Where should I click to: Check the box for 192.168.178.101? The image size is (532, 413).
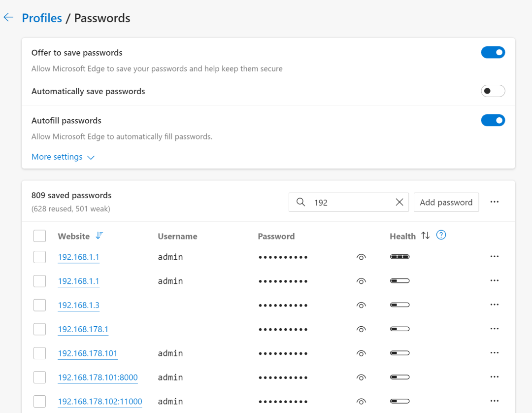coord(40,353)
